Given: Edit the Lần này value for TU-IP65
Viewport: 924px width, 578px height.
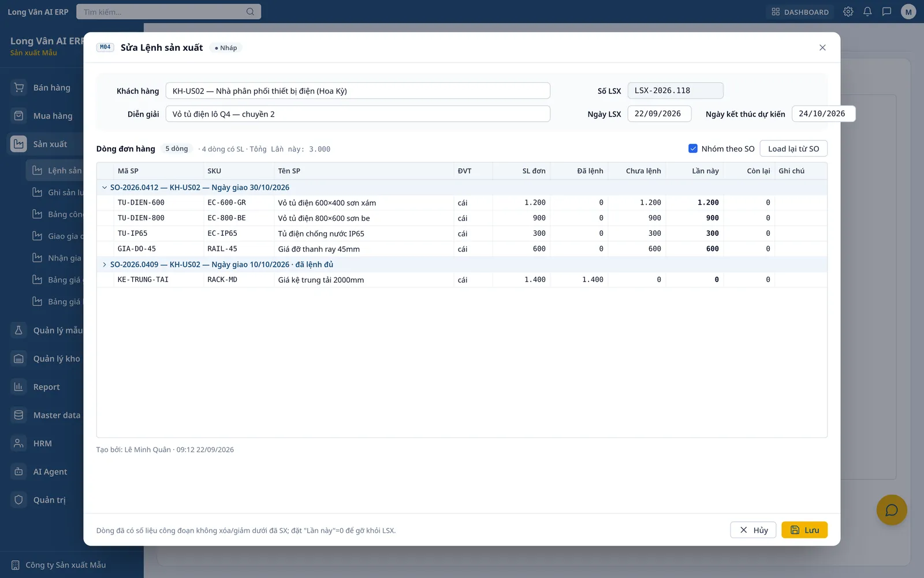Looking at the screenshot, I should point(695,234).
